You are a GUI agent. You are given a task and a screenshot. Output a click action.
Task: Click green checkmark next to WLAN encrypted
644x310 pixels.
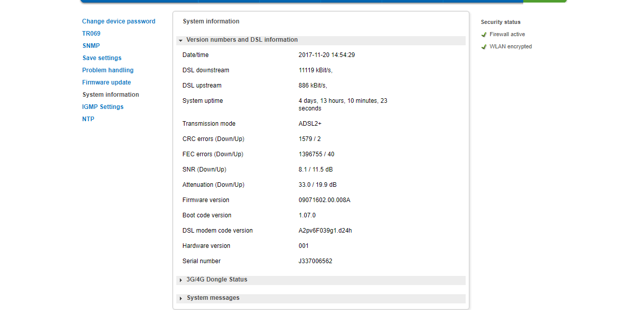tap(484, 47)
